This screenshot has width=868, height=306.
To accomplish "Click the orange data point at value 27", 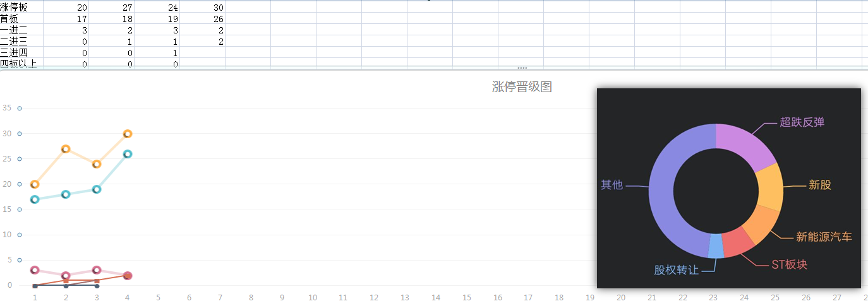I will (x=66, y=149).
